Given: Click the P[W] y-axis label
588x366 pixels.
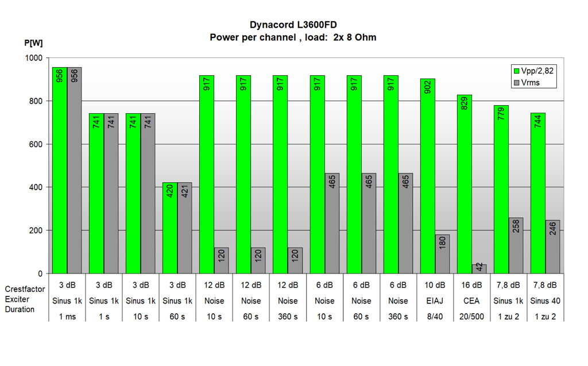Looking at the screenshot, I should pos(33,43).
